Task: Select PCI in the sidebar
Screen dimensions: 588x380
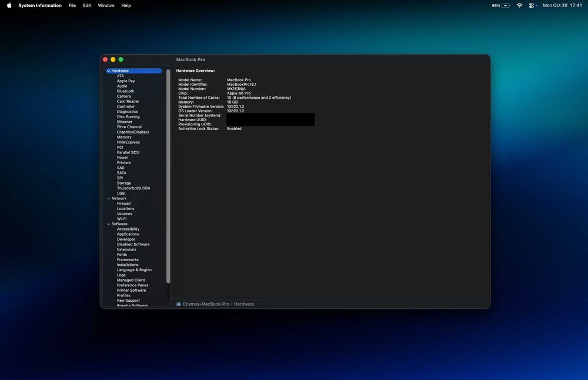Action: 120,148
